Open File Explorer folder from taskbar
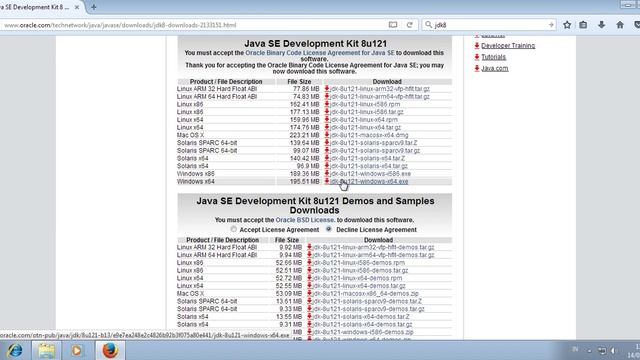 [x=46, y=351]
